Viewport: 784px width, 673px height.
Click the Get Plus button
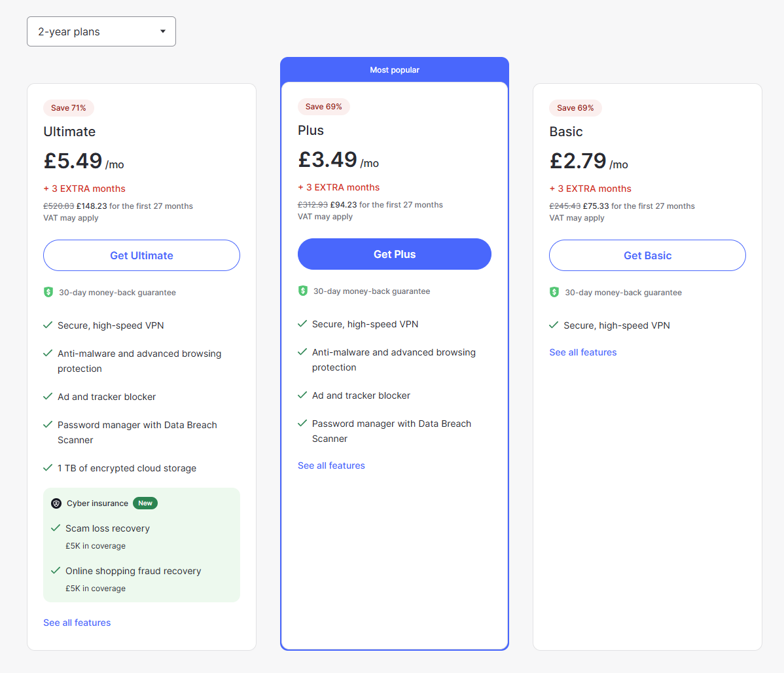pos(394,254)
